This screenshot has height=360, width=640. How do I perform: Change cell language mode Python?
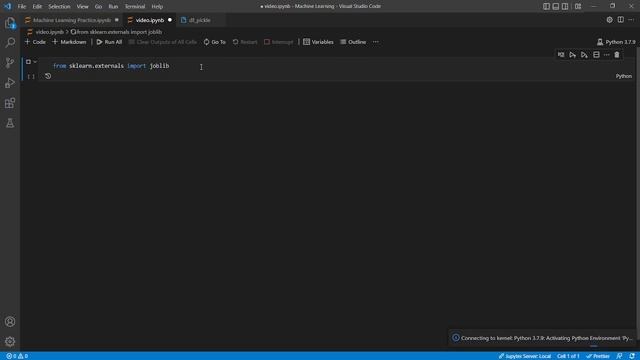pos(623,76)
